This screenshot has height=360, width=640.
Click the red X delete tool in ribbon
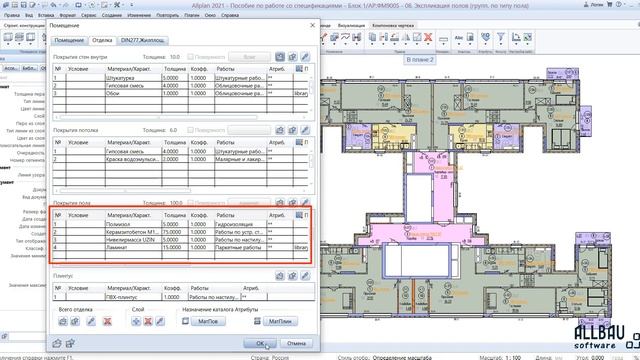pos(428,37)
